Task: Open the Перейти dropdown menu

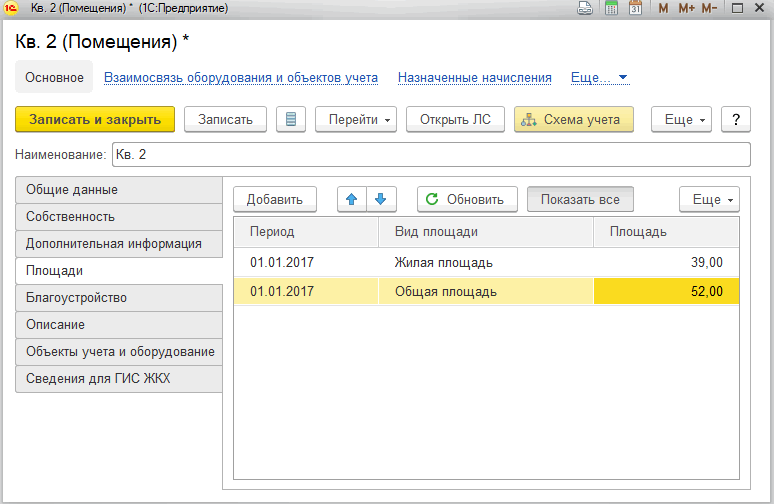Action: click(356, 119)
